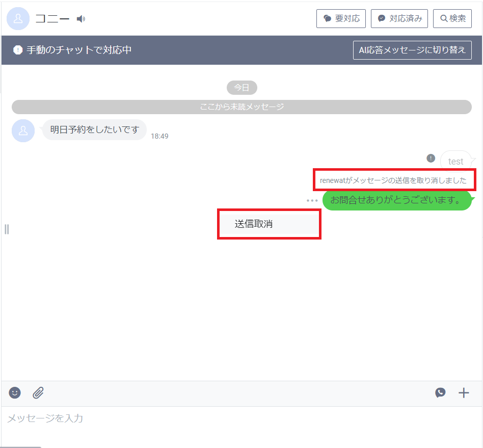
Task: Open the sender avatar beside 明日予約をしたいです
Action: pyautogui.click(x=23, y=130)
